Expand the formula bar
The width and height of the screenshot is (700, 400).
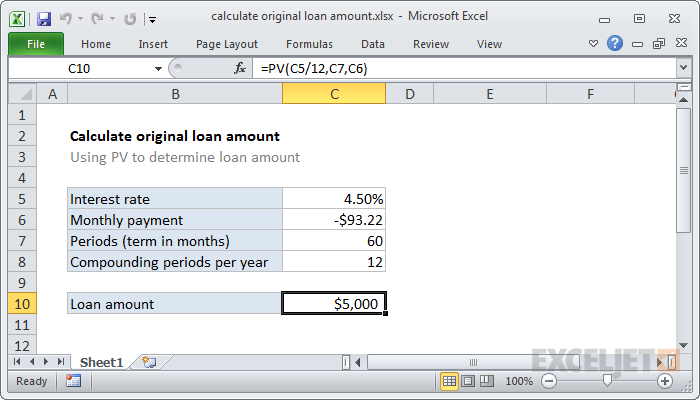(x=683, y=68)
